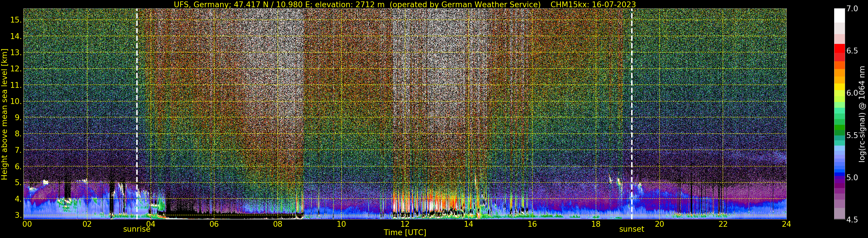Click the 'sunrise' label below the axis
The image size is (868, 238).
click(x=137, y=229)
